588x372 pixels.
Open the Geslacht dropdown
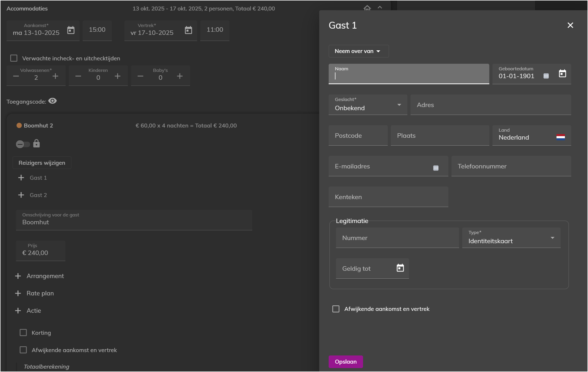tap(367, 105)
